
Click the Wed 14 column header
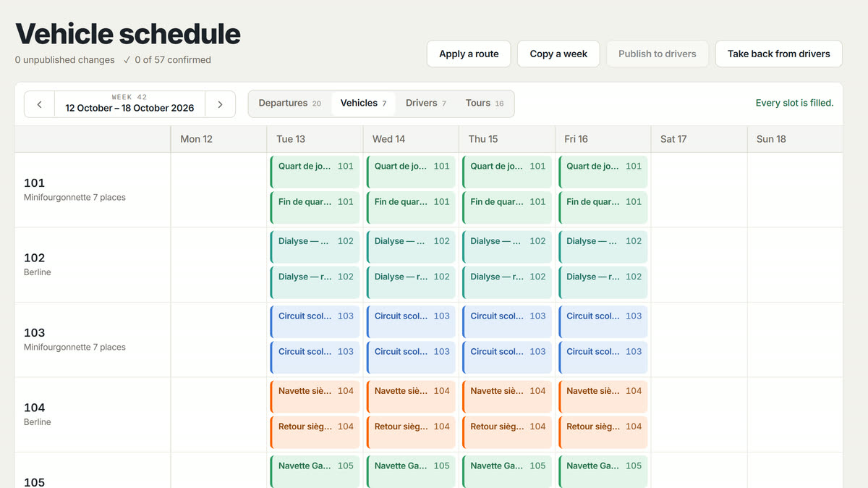pyautogui.click(x=411, y=139)
